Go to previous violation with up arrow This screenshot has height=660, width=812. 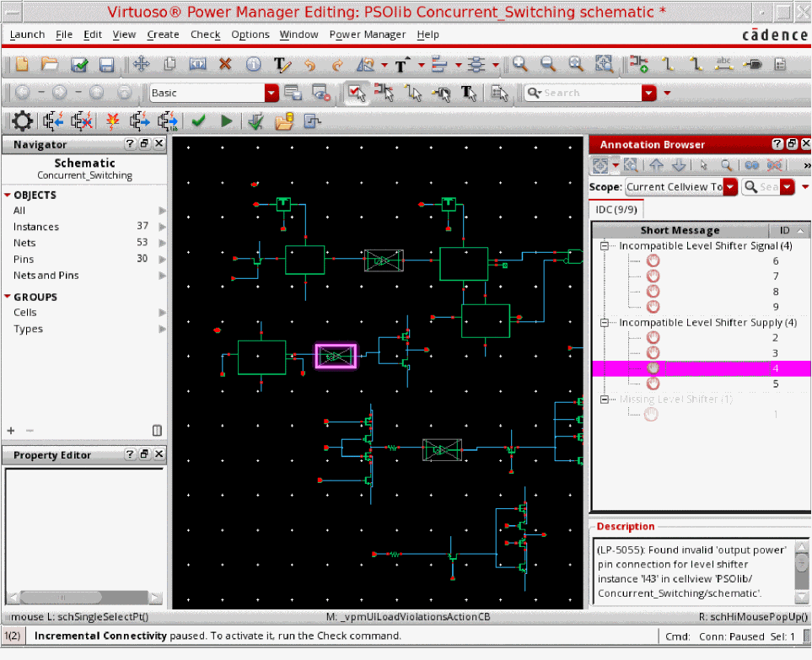point(657,165)
